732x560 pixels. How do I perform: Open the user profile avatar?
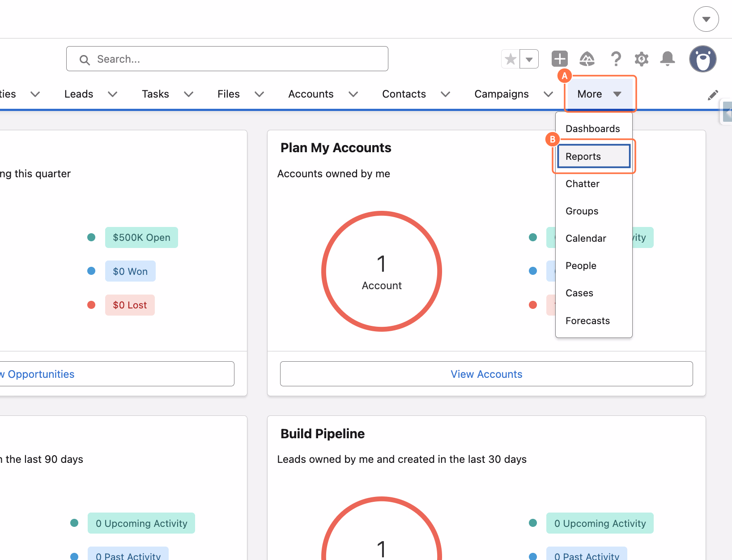pyautogui.click(x=703, y=59)
